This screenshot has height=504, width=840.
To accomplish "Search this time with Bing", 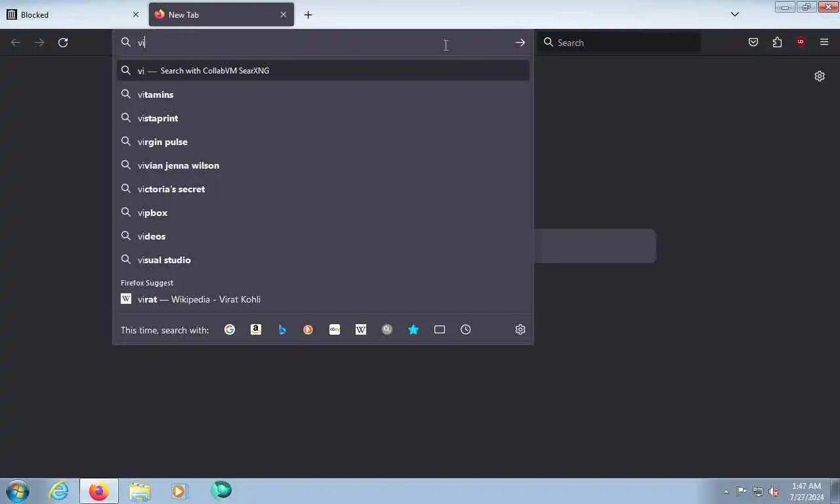I will point(282,329).
